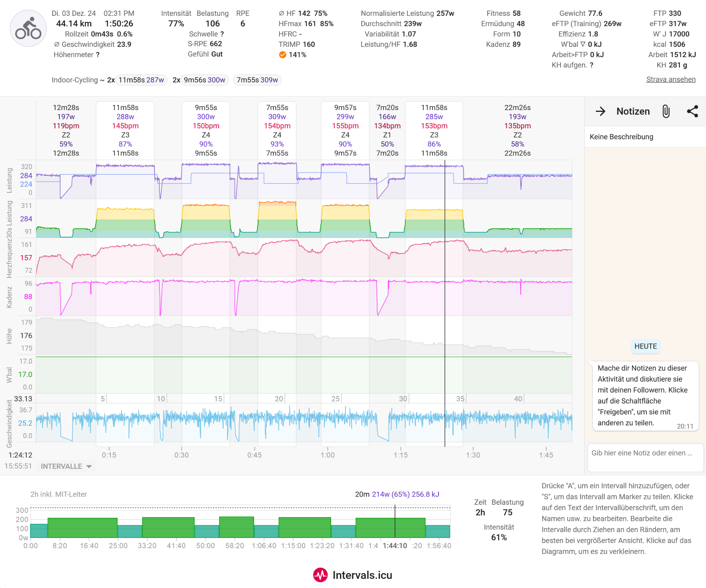
Task: Select the 9m56s 300w interval chip
Action: [x=204, y=80]
